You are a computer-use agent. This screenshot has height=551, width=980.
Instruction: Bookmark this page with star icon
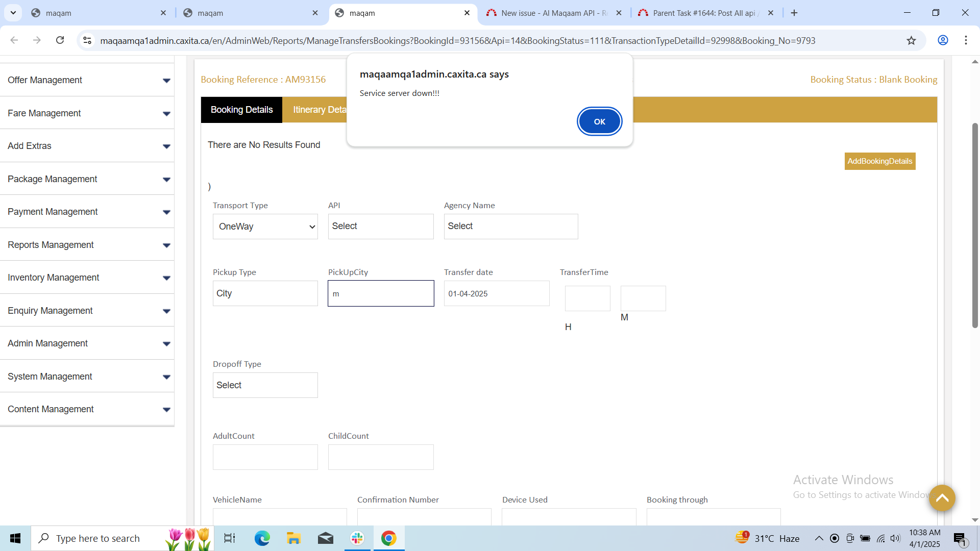(x=911, y=41)
